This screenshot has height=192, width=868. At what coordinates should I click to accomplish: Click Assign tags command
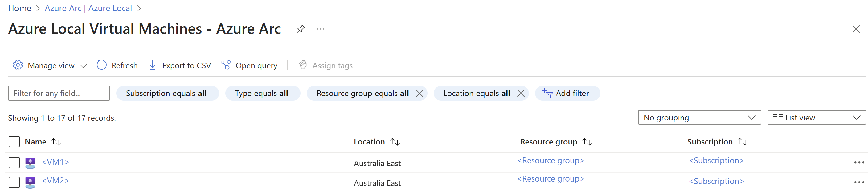[325, 65]
